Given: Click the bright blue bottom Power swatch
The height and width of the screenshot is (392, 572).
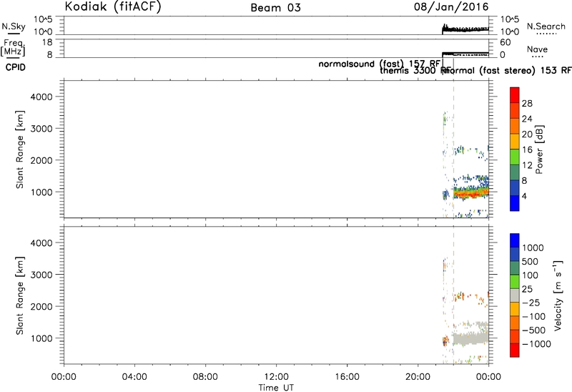Looking at the screenshot, I should click(514, 203).
